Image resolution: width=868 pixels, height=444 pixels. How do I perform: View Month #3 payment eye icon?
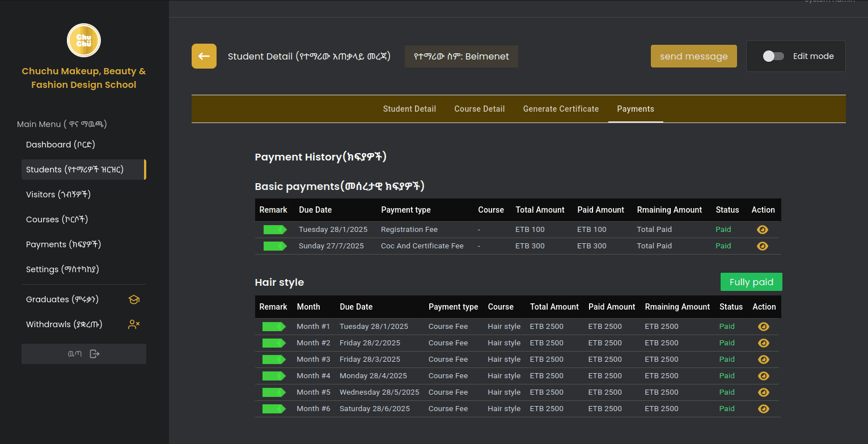click(764, 360)
